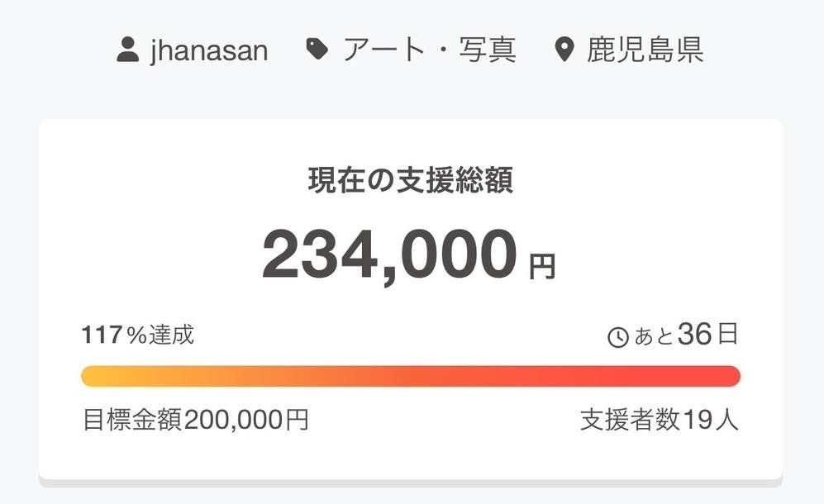Click the 達成 text after 117%
The image size is (824, 504).
172,335
